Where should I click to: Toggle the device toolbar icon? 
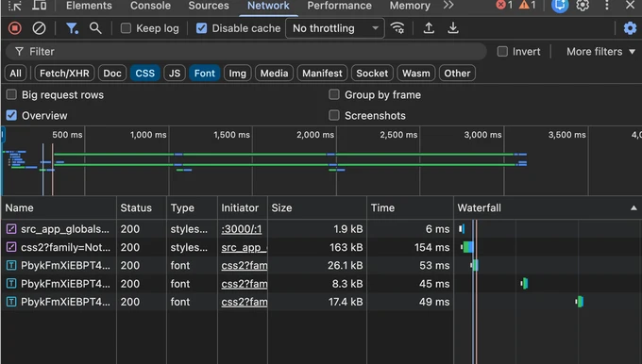coord(40,6)
